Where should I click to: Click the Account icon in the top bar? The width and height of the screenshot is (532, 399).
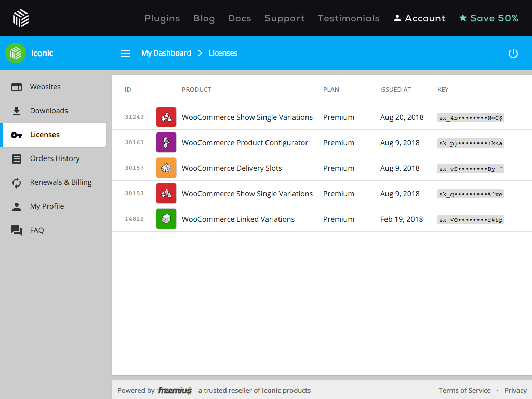(x=396, y=18)
